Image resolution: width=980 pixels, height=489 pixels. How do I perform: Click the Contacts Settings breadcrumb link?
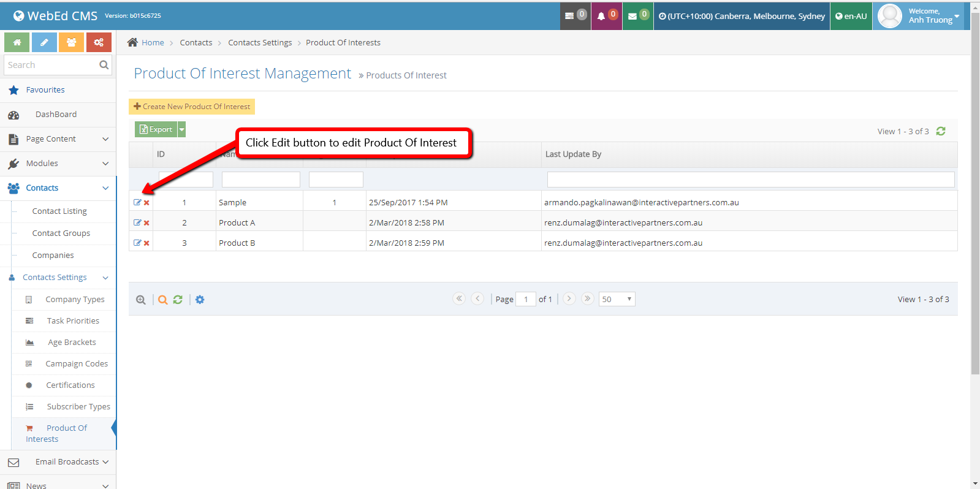tap(260, 43)
